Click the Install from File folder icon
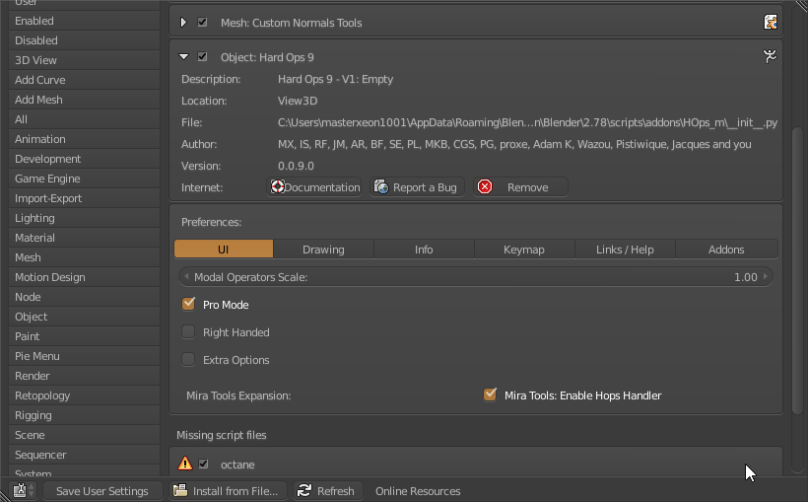This screenshot has width=808, height=502. [180, 491]
